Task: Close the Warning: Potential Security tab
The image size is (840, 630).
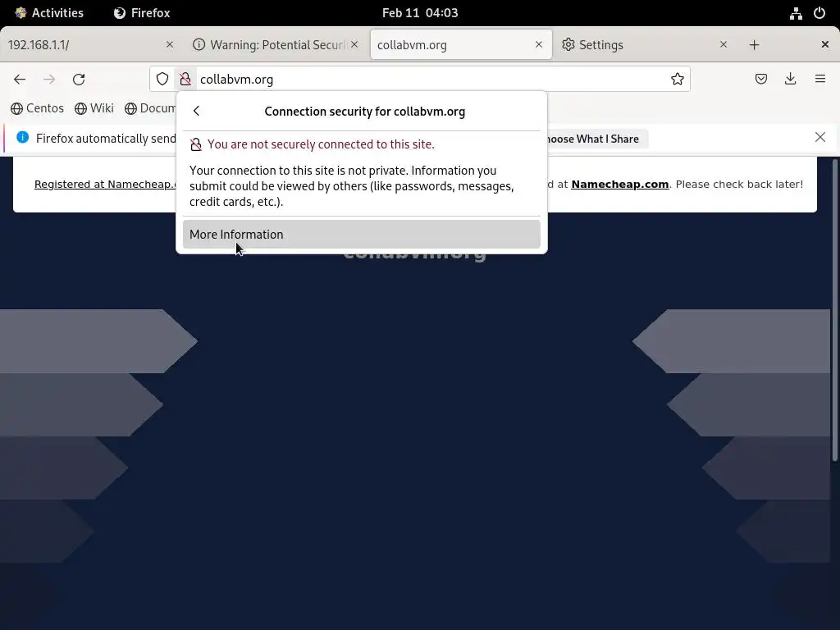Action: click(354, 45)
